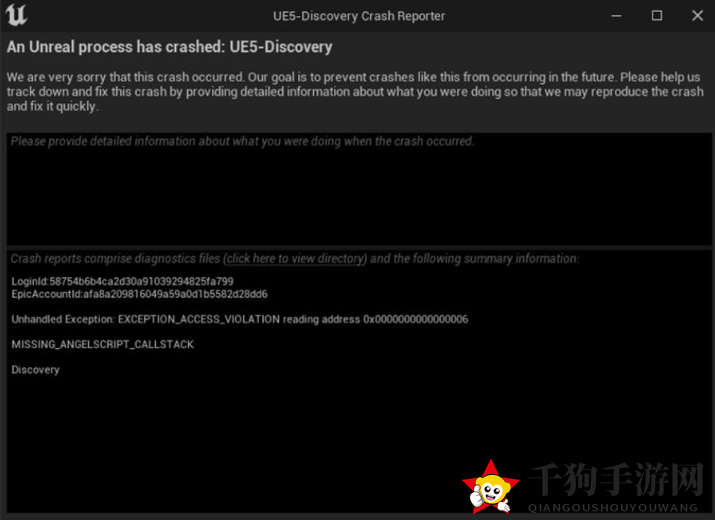
Task: Click the Unreal Engine logo icon
Action: pyautogui.click(x=16, y=15)
